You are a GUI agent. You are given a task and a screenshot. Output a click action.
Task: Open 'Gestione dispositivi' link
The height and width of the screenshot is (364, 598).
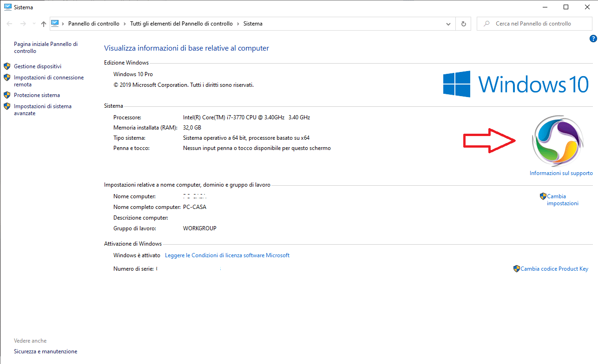[x=38, y=66]
